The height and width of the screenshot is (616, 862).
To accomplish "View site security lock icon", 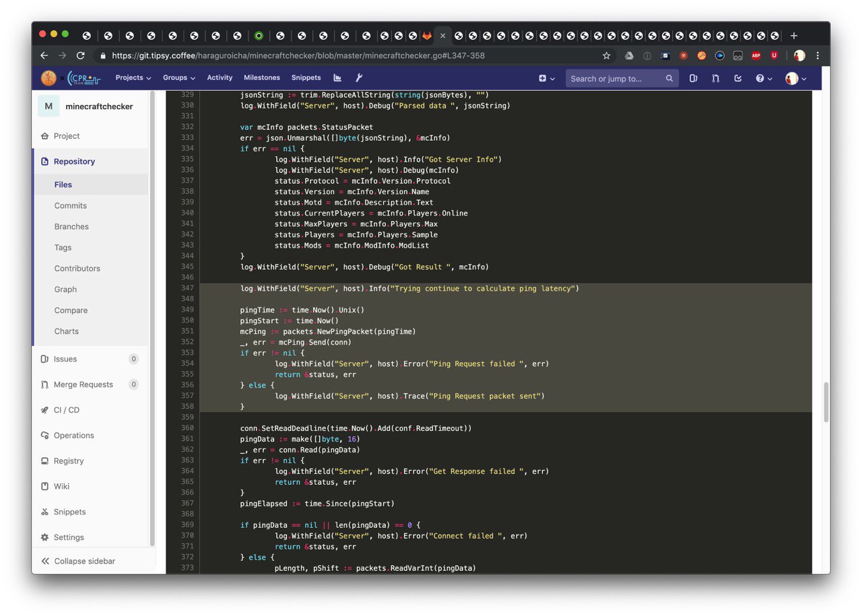I will 103,56.
